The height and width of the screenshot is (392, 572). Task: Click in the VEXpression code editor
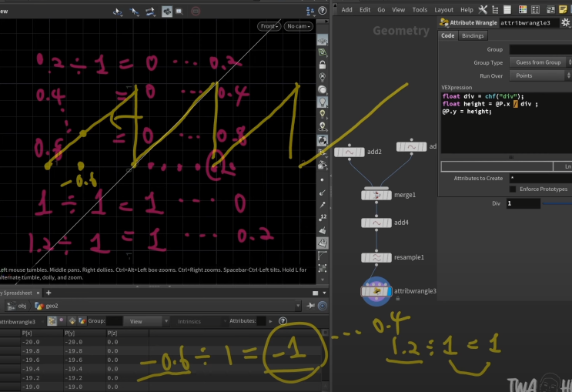pyautogui.click(x=507, y=123)
